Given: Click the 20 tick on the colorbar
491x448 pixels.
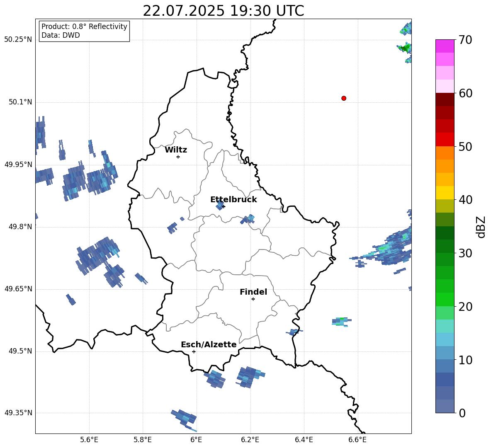Looking at the screenshot, I should pos(465,307).
